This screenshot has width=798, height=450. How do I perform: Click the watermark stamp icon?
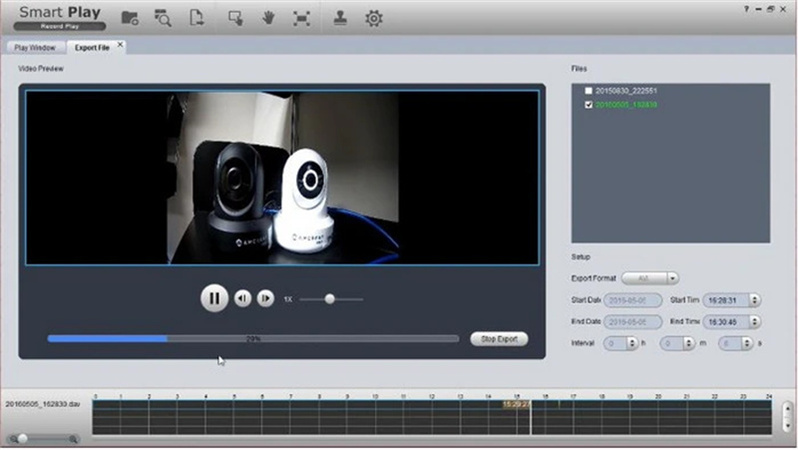pos(340,18)
